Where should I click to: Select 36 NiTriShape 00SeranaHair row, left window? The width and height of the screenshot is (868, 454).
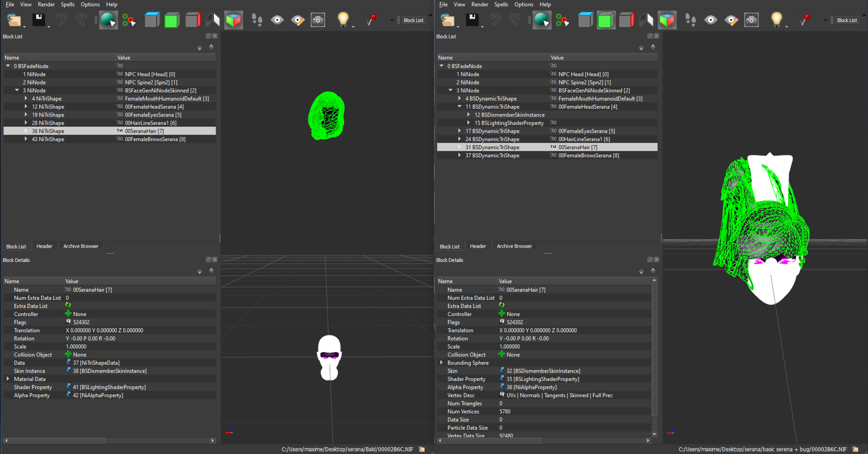point(109,131)
